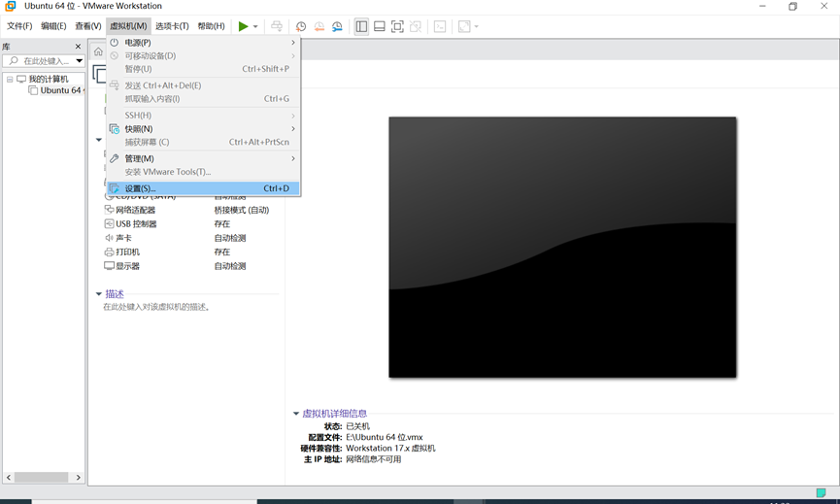The height and width of the screenshot is (504, 840).
Task: Click the send Ctrl+Alt+Del toolbar icon
Action: 277,26
